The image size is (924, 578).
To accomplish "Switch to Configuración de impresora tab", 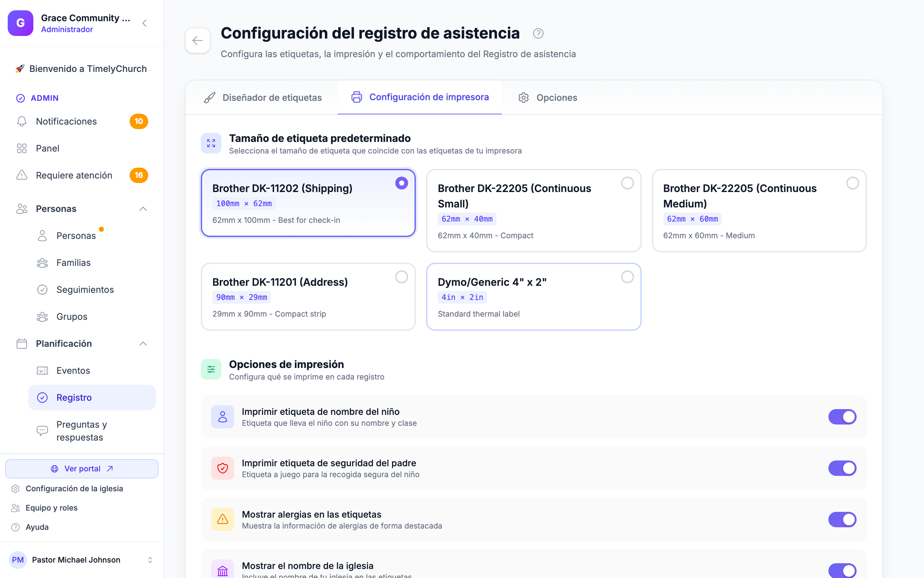I will (420, 97).
